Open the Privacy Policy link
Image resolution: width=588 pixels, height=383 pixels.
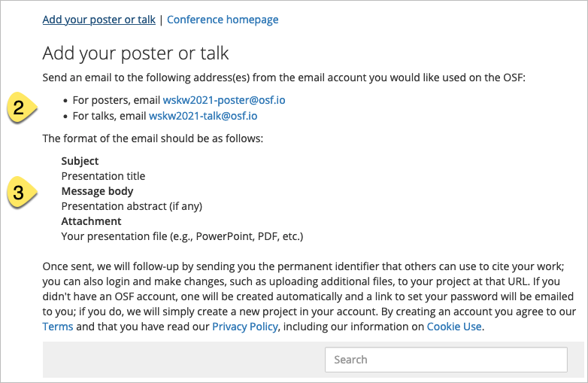point(245,327)
